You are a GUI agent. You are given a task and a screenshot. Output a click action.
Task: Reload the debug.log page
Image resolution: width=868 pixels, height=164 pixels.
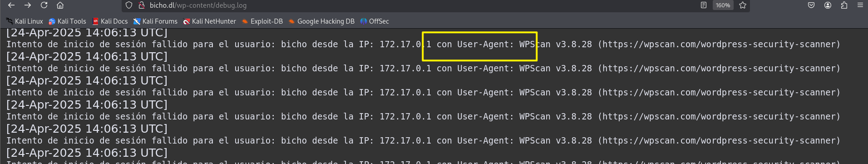[44, 5]
